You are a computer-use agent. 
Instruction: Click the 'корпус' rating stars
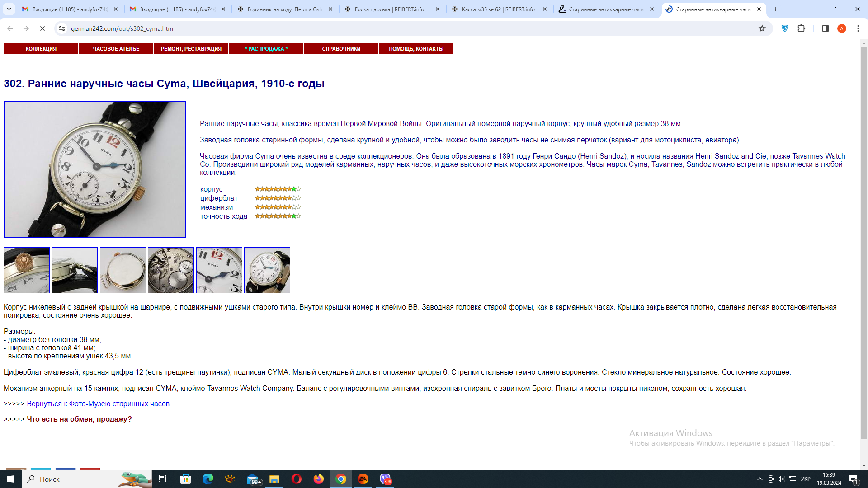[278, 189]
